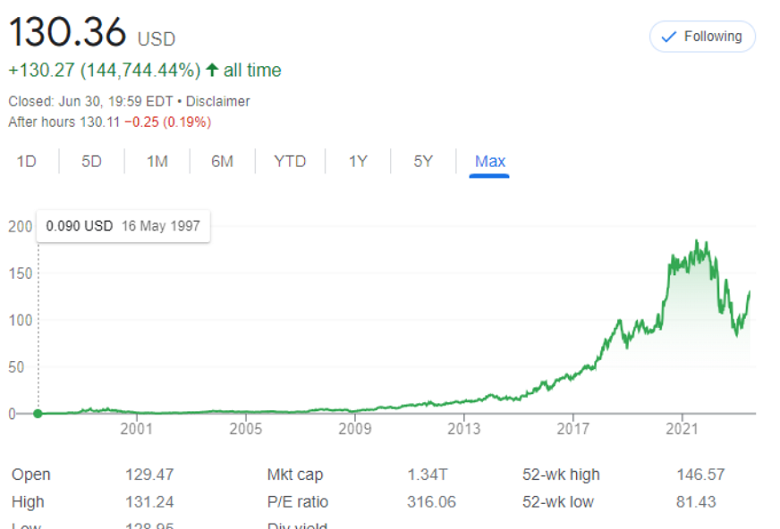Show the 1M chart range
Screen dimensions: 780x529
(157, 161)
